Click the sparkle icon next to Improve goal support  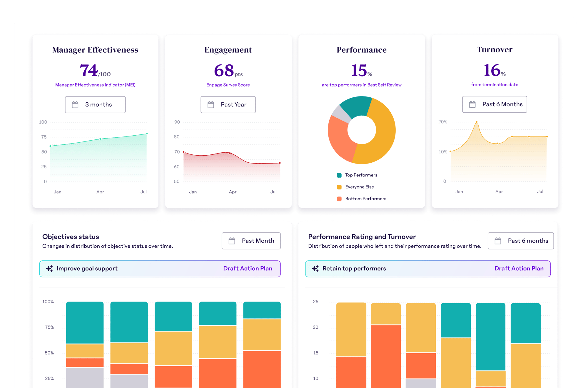pos(49,268)
